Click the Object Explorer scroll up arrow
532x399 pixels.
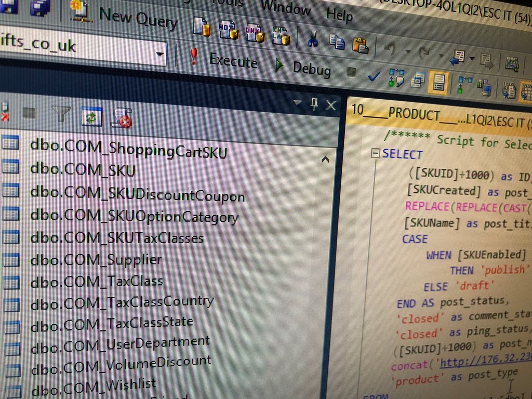[325, 159]
